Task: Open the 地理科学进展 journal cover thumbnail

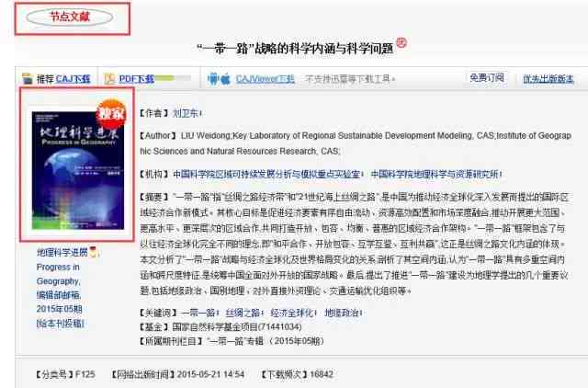Action: click(x=78, y=170)
